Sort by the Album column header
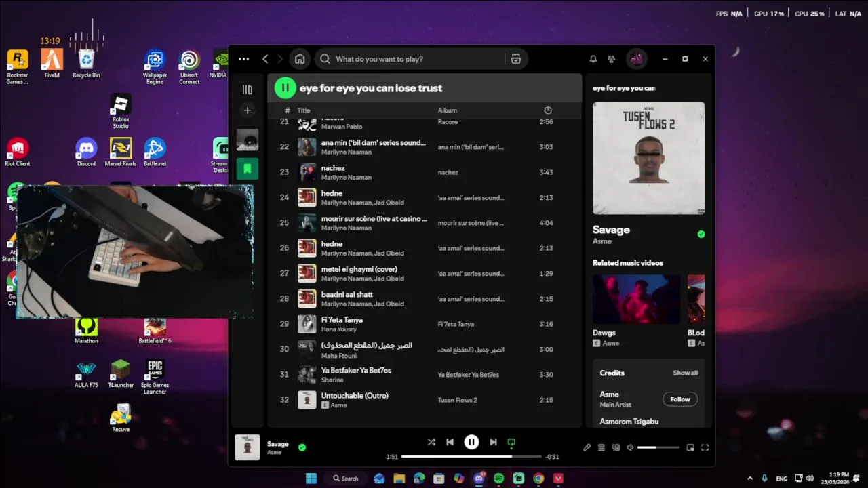This screenshot has width=868, height=488. 448,110
